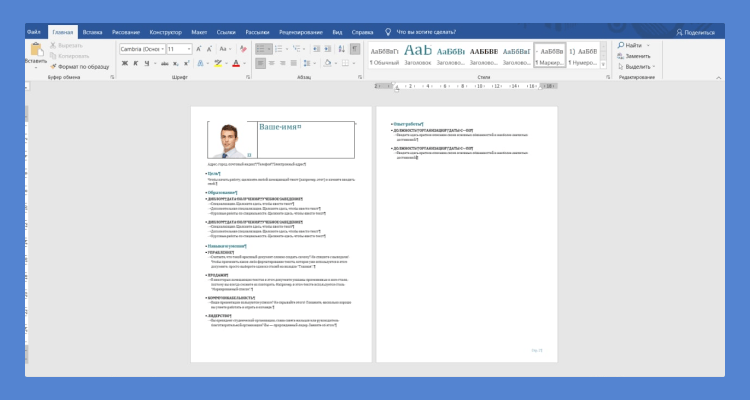Toggle bold (Ж) formatting
The width and height of the screenshot is (750, 400).
[x=124, y=63]
